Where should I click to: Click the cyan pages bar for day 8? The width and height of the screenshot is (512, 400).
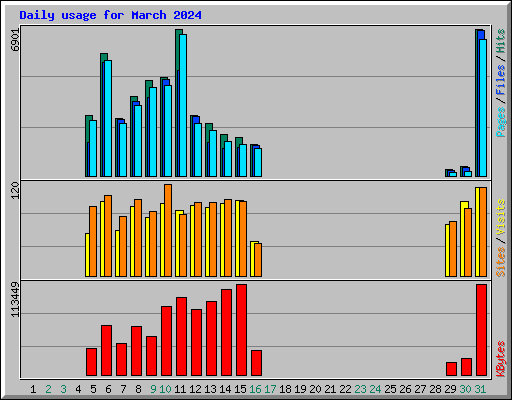(138, 141)
